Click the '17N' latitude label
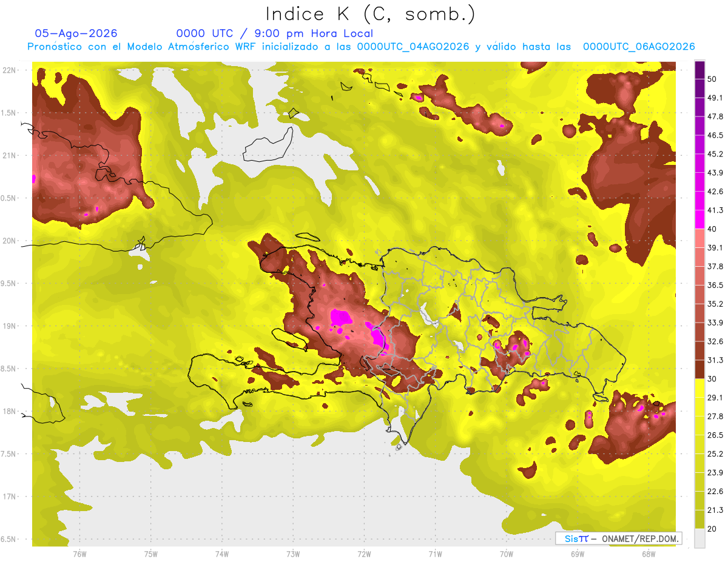 [9, 497]
